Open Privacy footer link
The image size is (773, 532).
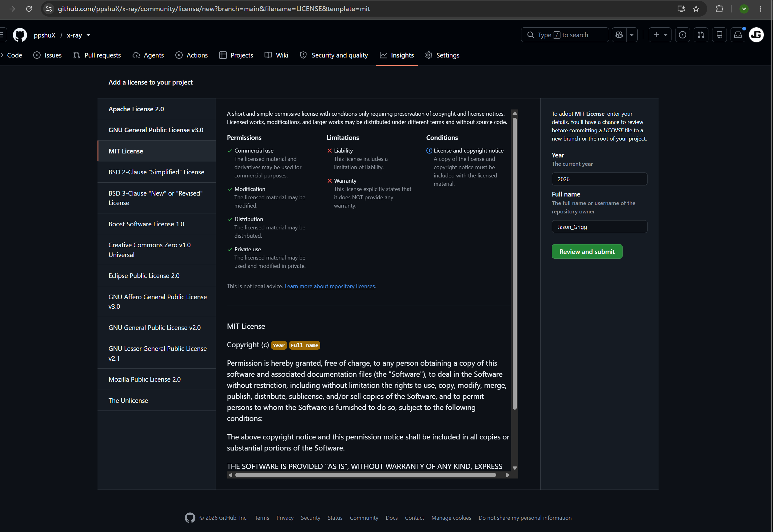click(x=285, y=518)
